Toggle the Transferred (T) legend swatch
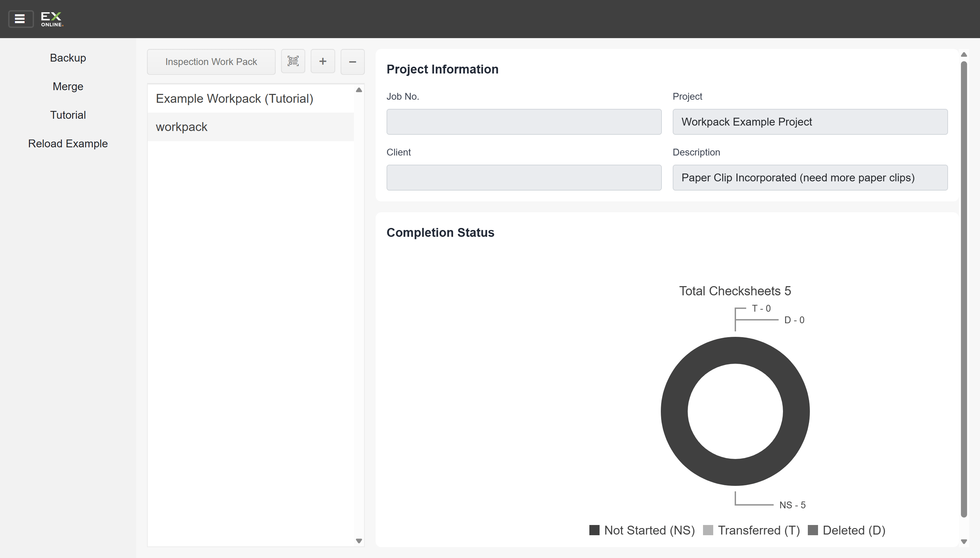This screenshot has width=980, height=558. (708, 530)
